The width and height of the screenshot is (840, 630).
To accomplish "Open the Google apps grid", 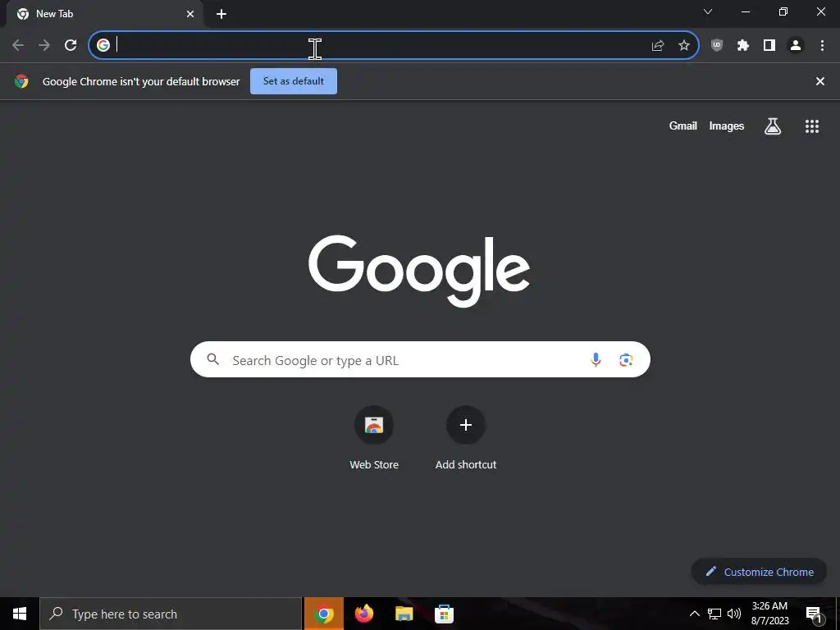I will coord(812,126).
